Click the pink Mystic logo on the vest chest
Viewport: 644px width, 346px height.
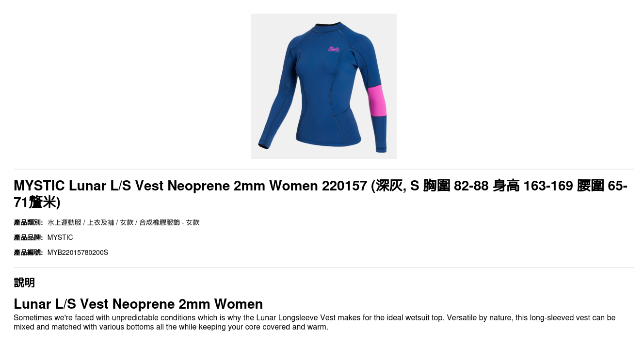334,48
